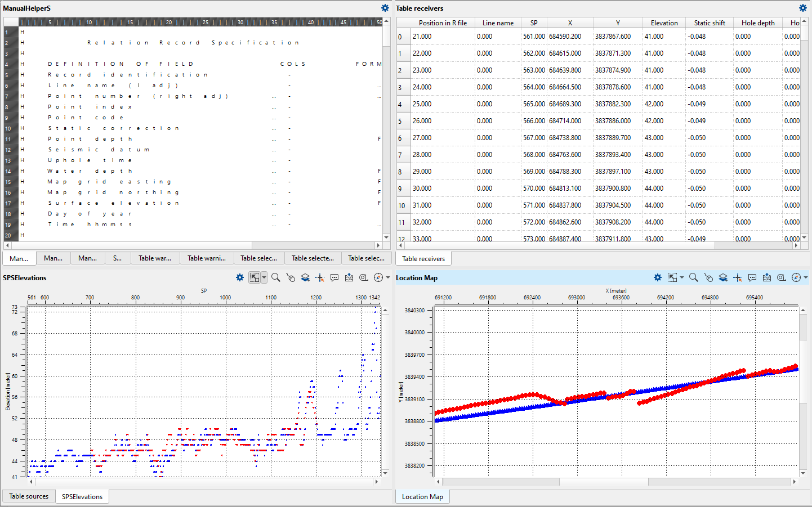Activate crosshair picker in Location Map toolbar
Screen dimensions: 812x507
coord(738,277)
